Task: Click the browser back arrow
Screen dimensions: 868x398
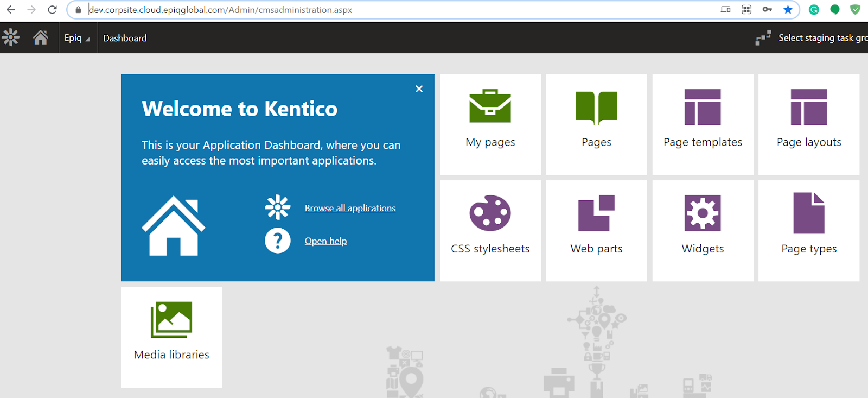Action: tap(11, 10)
